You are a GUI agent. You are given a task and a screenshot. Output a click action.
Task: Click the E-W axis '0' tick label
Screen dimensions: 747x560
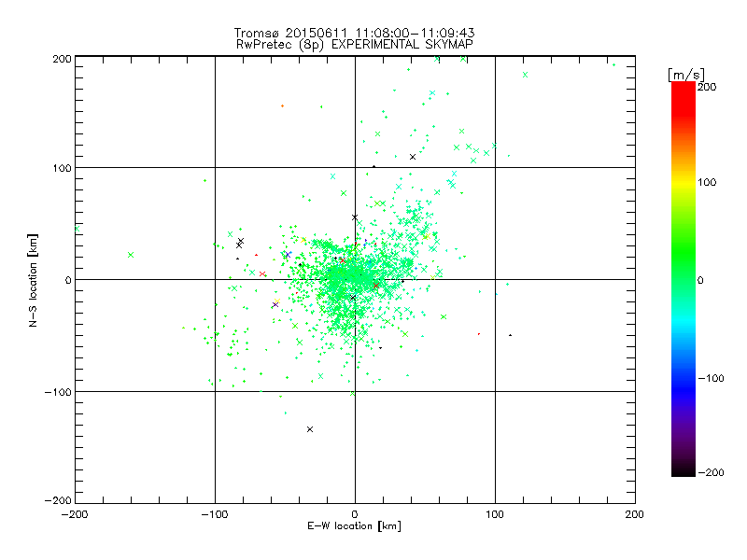tap(355, 514)
